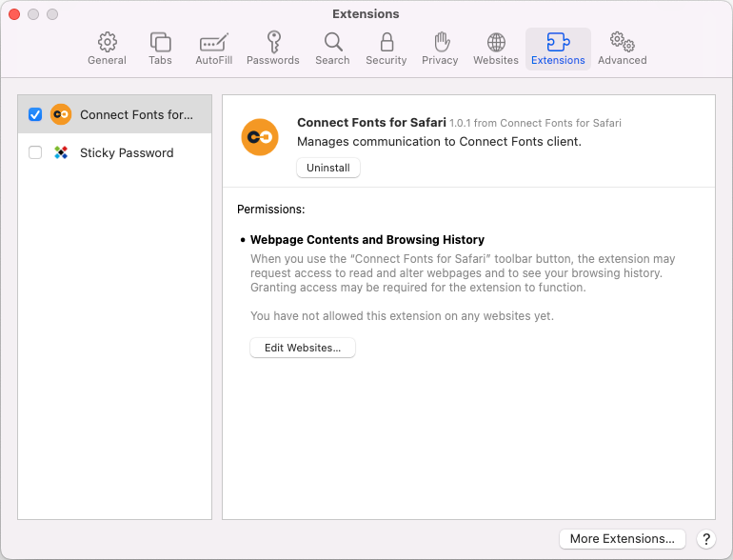
Task: Click More Extensions… button
Action: tap(623, 539)
